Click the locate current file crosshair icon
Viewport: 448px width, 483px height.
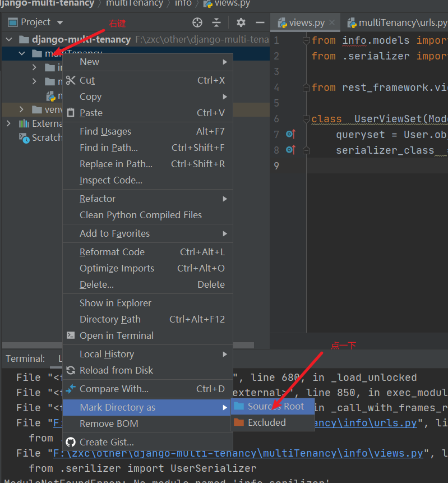(x=197, y=22)
